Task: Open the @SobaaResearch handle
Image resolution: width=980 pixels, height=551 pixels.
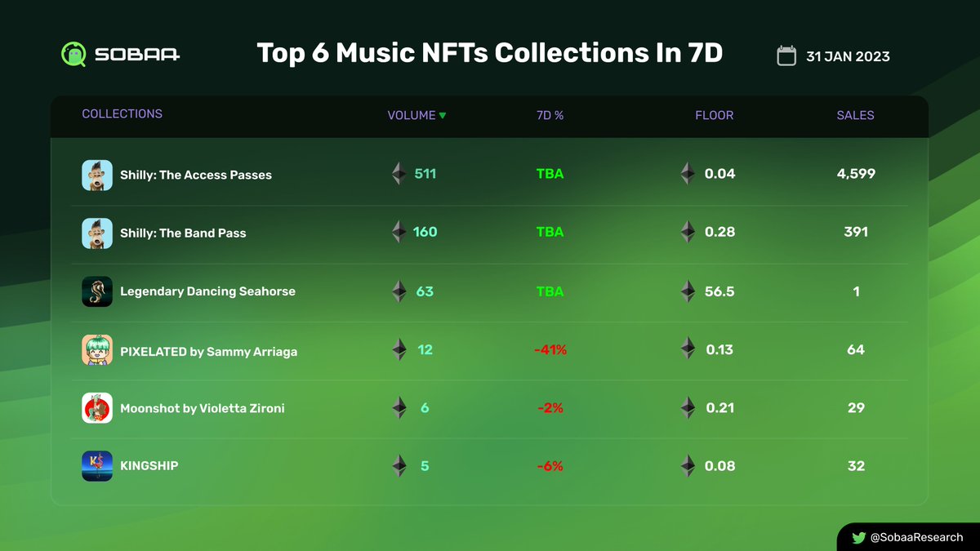Action: (x=916, y=537)
